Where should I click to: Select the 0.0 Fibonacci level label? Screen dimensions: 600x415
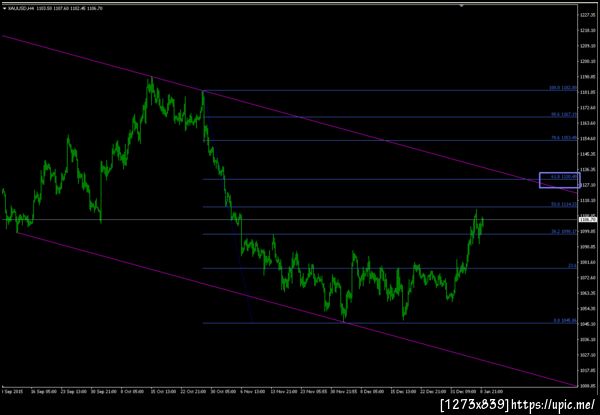[564, 321]
